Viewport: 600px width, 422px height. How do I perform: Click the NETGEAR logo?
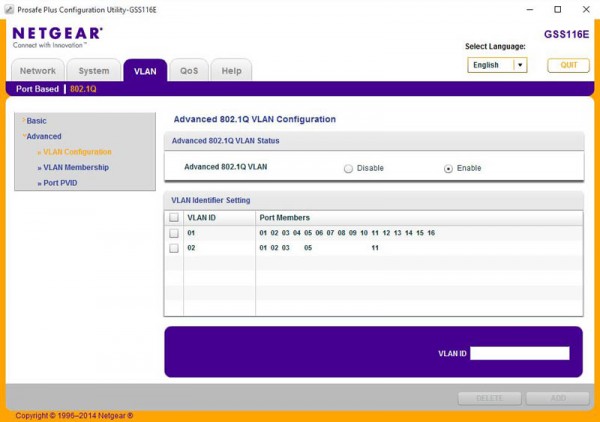pyautogui.click(x=57, y=37)
